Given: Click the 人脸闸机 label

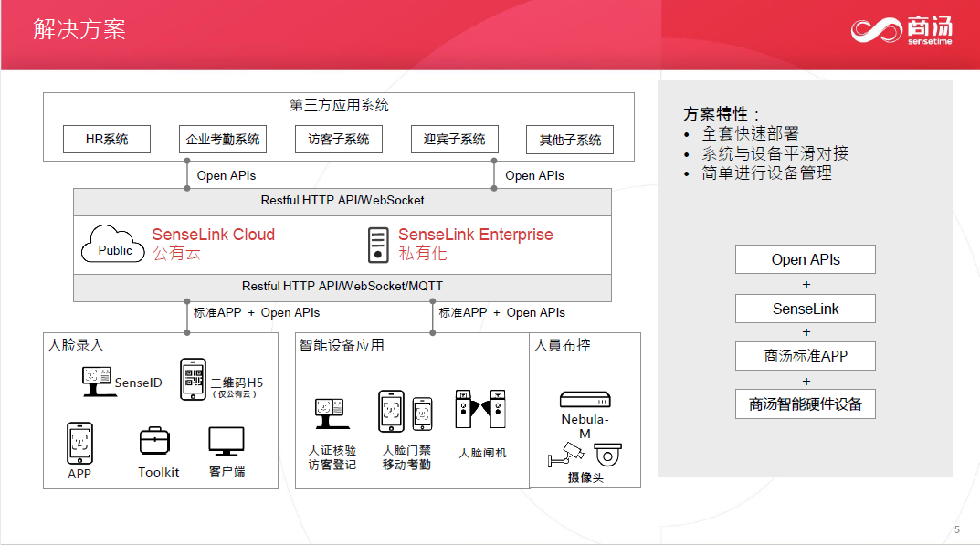Looking at the screenshot, I should (482, 453).
